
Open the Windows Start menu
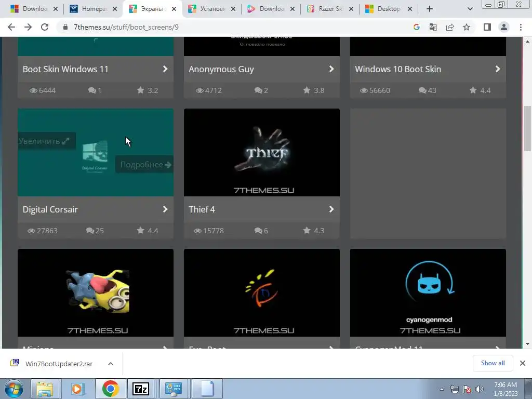(14, 389)
